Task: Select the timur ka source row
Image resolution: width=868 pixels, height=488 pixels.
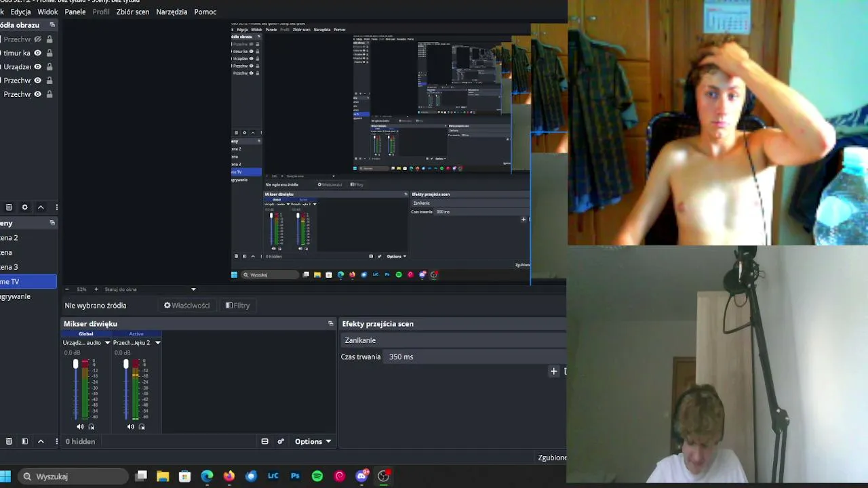Action: pyautogui.click(x=28, y=53)
